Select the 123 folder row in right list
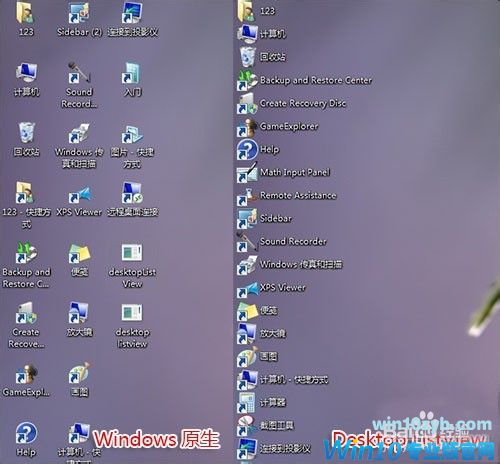The image size is (500, 464). coord(257,11)
